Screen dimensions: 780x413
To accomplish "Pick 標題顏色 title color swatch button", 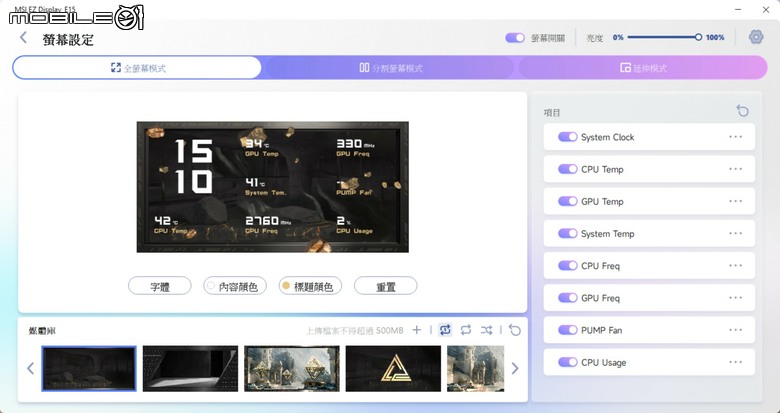I will click(x=310, y=286).
